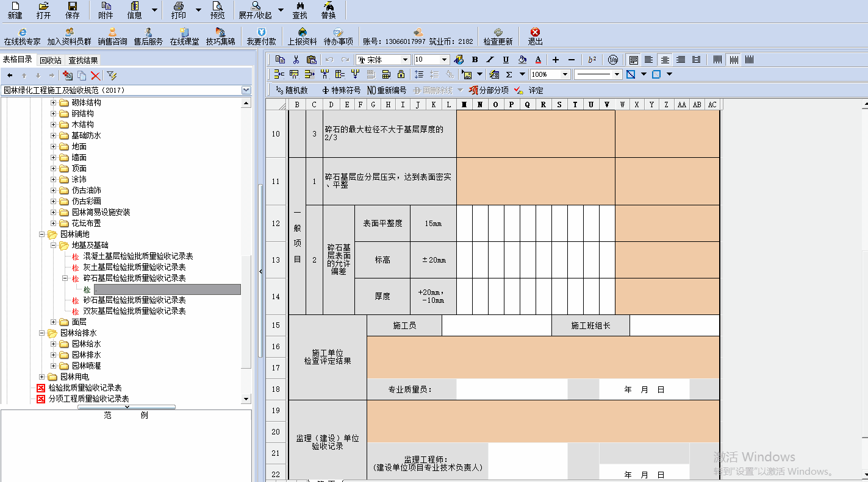Open print preview with 预览 icon
This screenshot has width=868, height=482.
[217, 10]
